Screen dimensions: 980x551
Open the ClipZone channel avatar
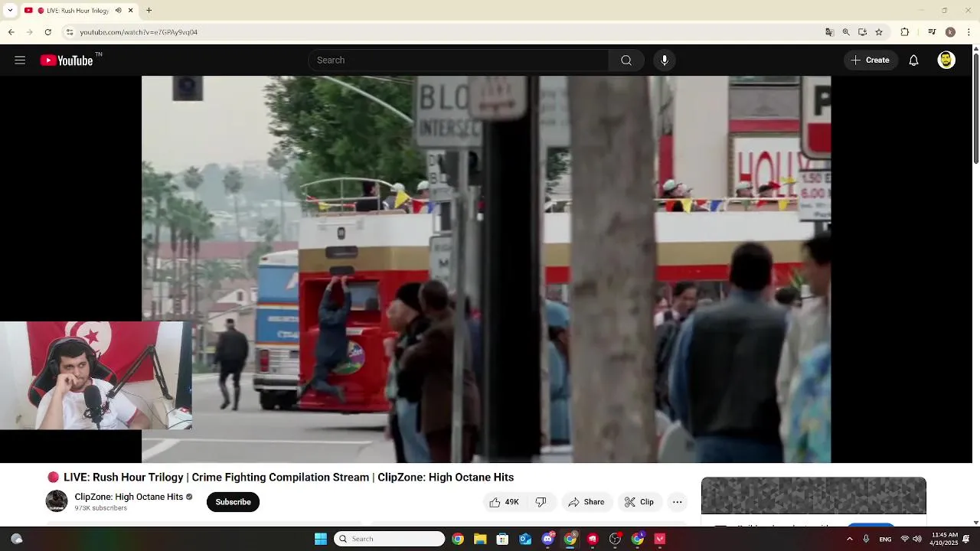coord(57,501)
